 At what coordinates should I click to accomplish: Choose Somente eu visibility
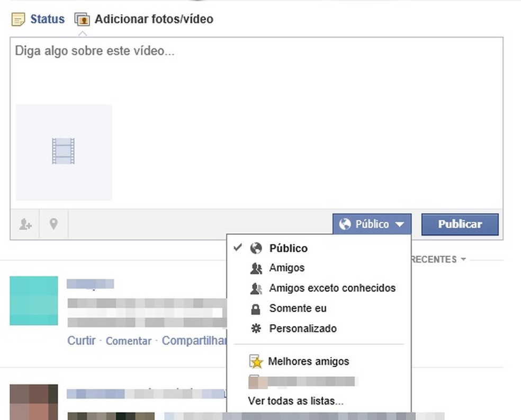[x=298, y=308]
